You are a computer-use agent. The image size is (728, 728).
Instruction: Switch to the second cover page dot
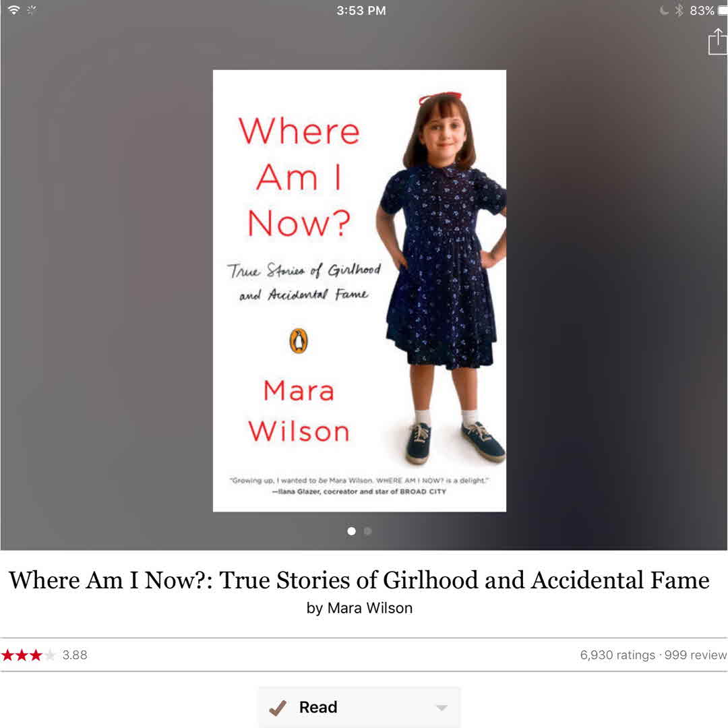point(368,531)
